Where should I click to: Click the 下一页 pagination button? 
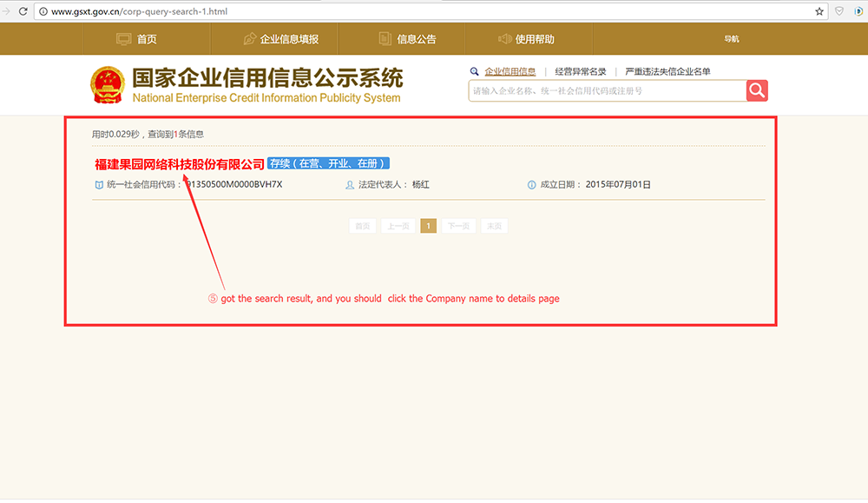[x=458, y=226]
